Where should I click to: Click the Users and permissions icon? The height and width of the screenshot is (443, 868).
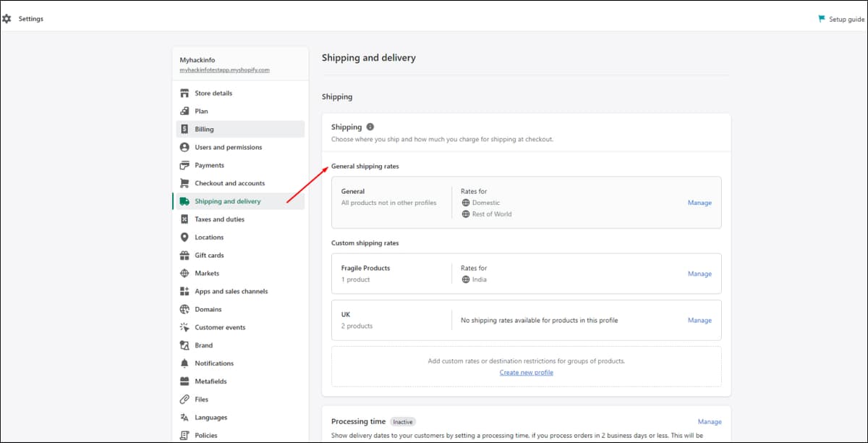(x=184, y=148)
